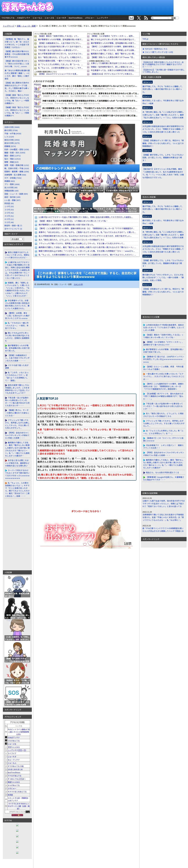188x868 pixels.
Task: Open the 彼氏の浮気 (3493) category
Action: click(12, 140)
